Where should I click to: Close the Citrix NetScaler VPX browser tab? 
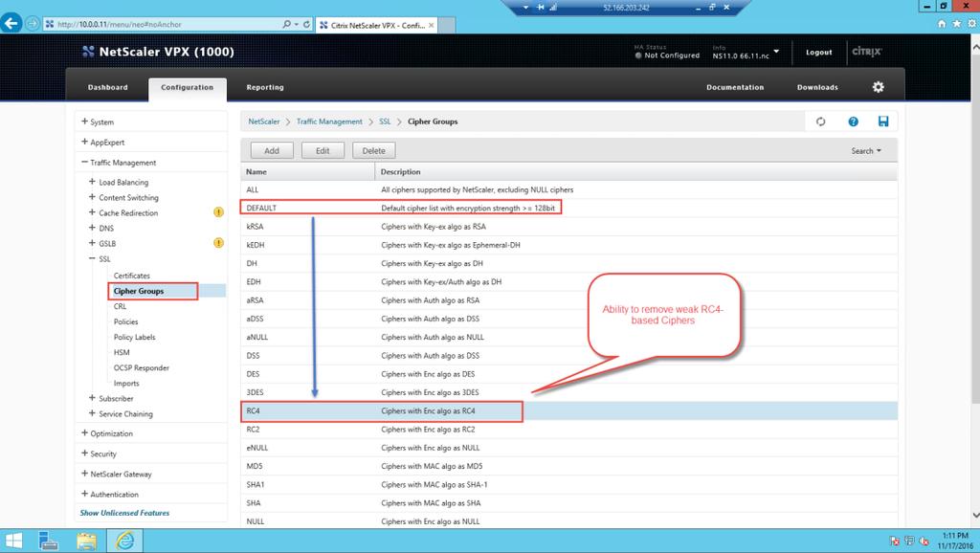tap(432, 25)
